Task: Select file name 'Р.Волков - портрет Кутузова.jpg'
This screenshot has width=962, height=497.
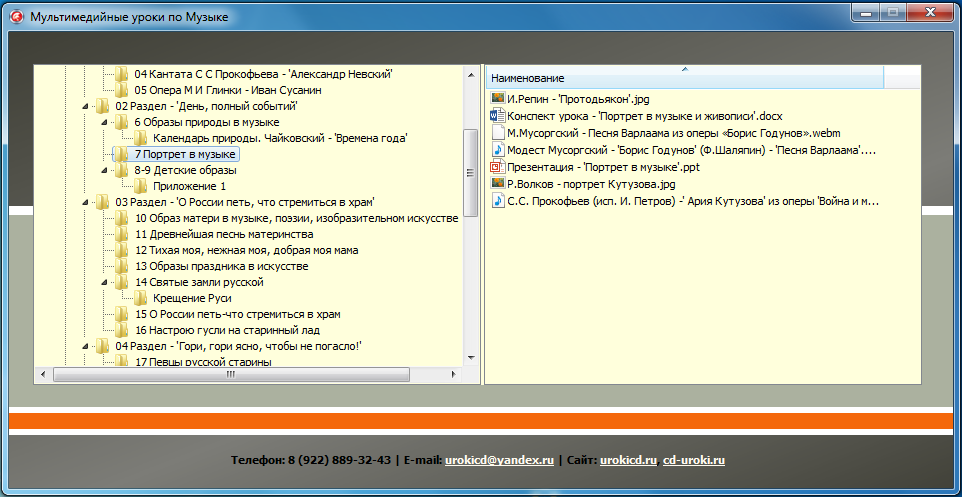Action: [x=591, y=183]
